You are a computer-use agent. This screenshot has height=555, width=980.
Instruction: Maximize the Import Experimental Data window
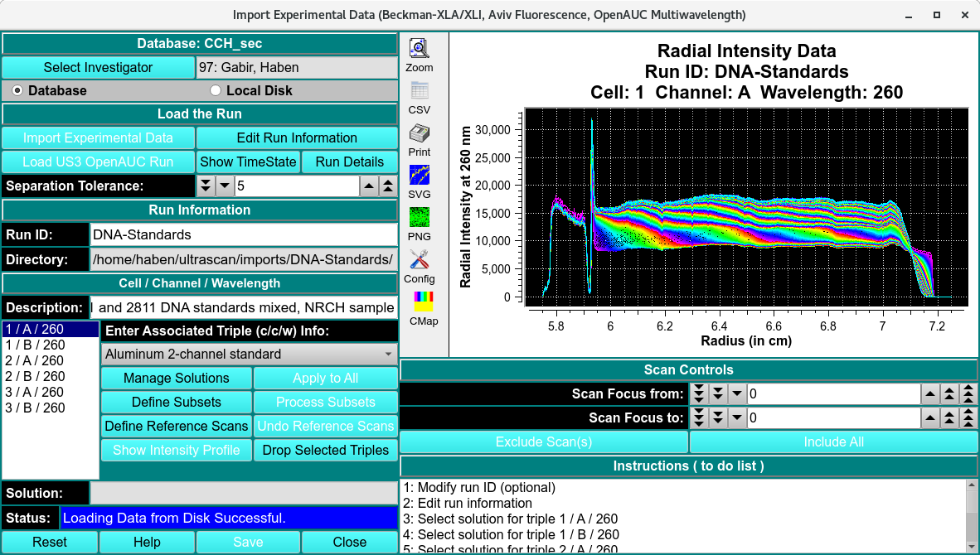click(x=936, y=14)
